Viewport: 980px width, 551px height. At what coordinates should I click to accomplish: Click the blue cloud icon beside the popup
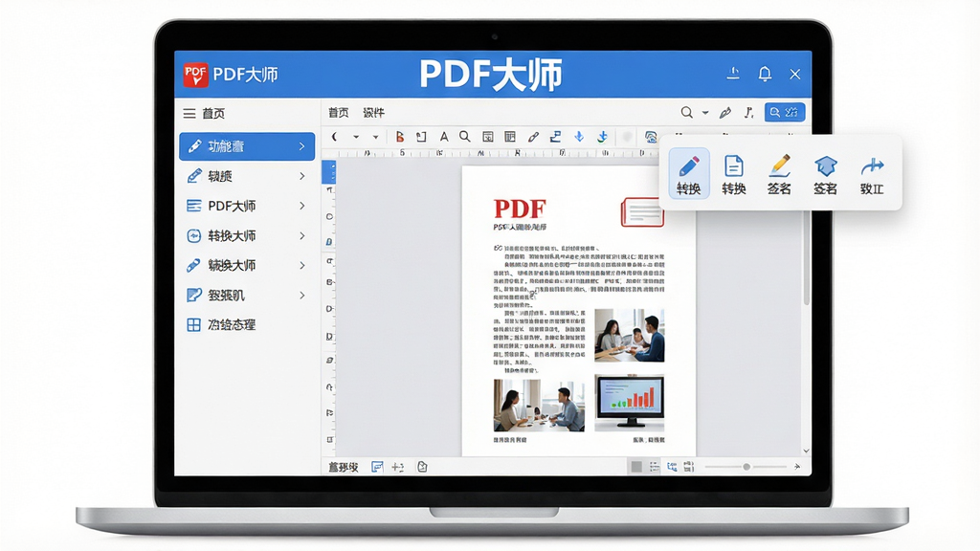651,136
